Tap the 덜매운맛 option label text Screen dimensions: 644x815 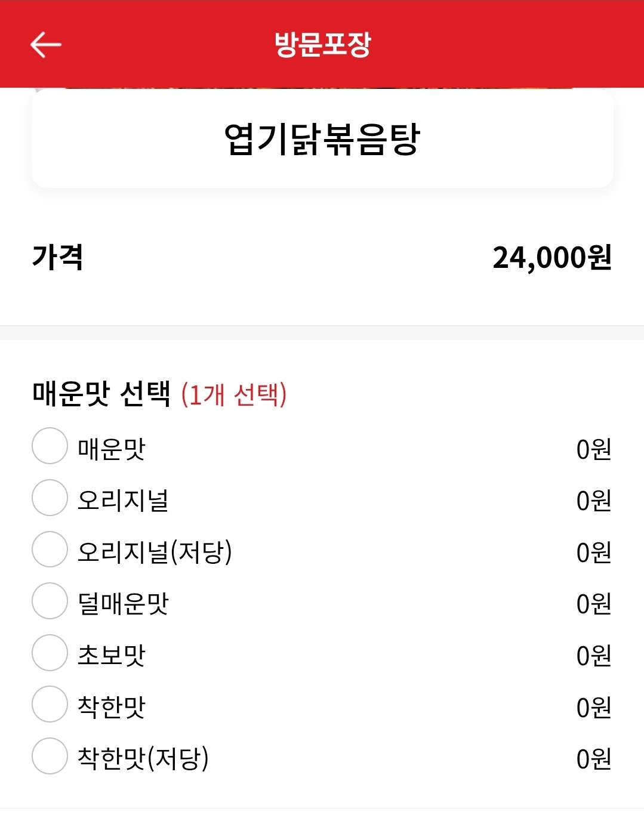click(x=123, y=604)
